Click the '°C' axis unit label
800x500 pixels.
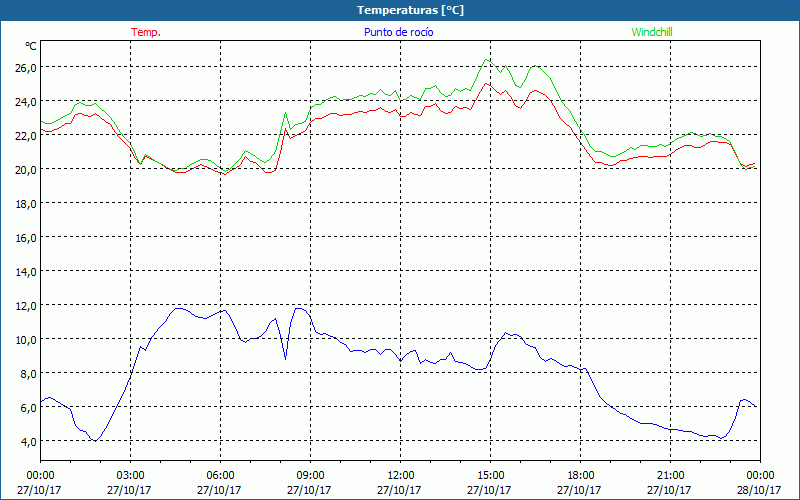point(31,46)
